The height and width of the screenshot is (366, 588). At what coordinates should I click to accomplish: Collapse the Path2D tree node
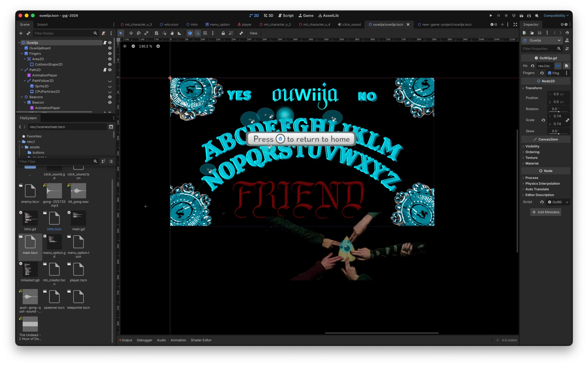point(22,70)
